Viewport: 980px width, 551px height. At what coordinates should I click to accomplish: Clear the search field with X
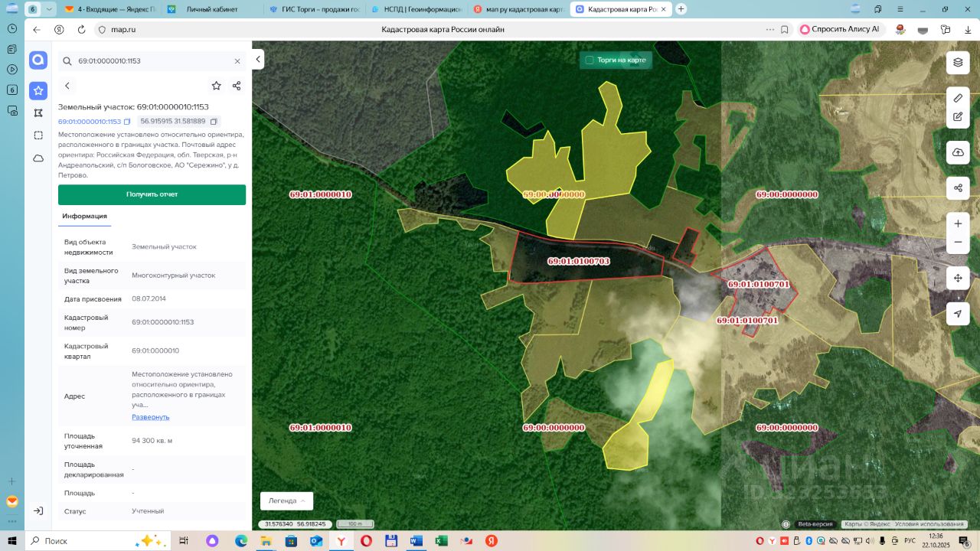click(x=237, y=61)
